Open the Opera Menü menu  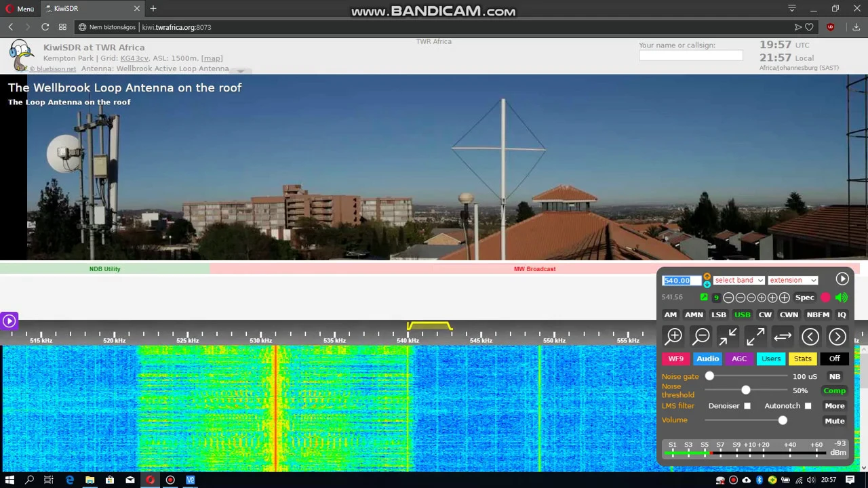pos(20,9)
